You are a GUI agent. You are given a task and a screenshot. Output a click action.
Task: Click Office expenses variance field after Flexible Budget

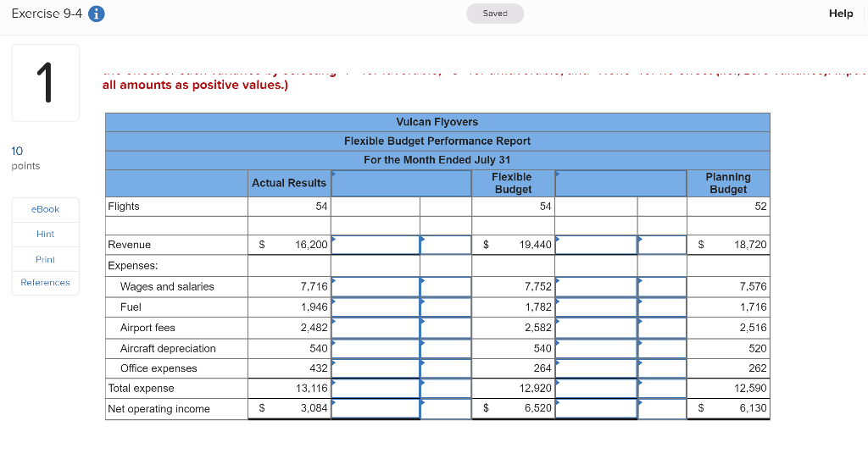[596, 368]
